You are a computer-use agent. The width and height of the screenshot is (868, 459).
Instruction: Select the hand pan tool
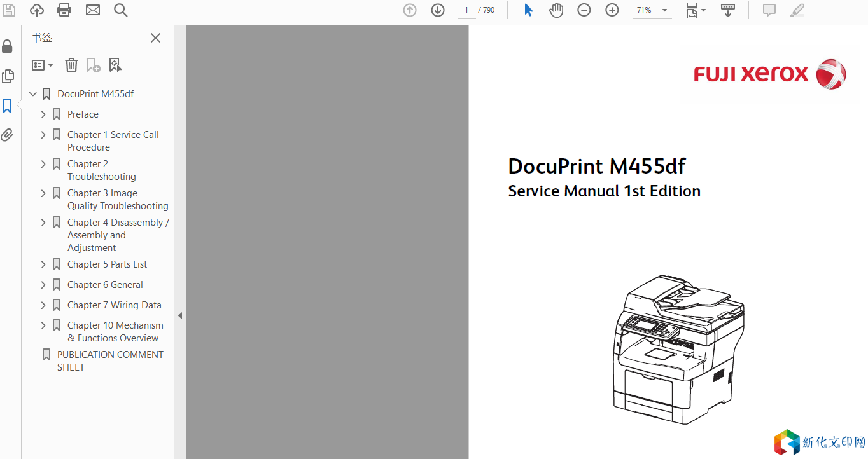coord(556,10)
